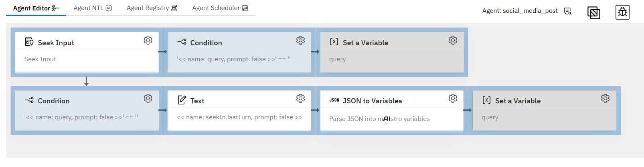Select the Agent Editor tab

(36, 8)
